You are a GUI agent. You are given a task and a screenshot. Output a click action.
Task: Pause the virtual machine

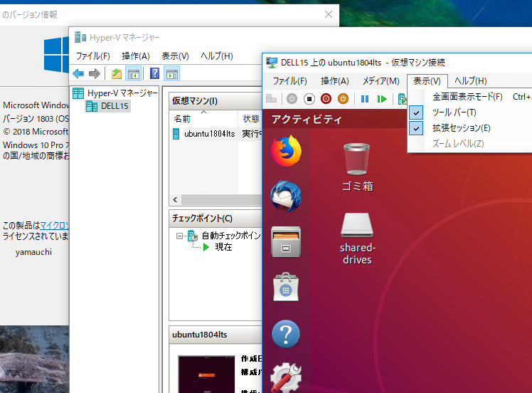pyautogui.click(x=365, y=99)
